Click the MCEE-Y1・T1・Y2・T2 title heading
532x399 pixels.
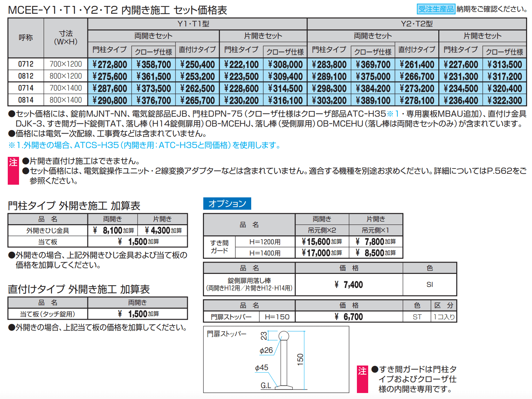point(118,10)
